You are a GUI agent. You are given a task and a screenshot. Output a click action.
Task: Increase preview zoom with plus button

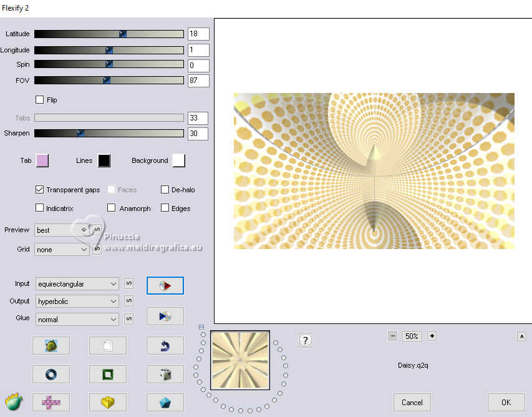(x=432, y=336)
